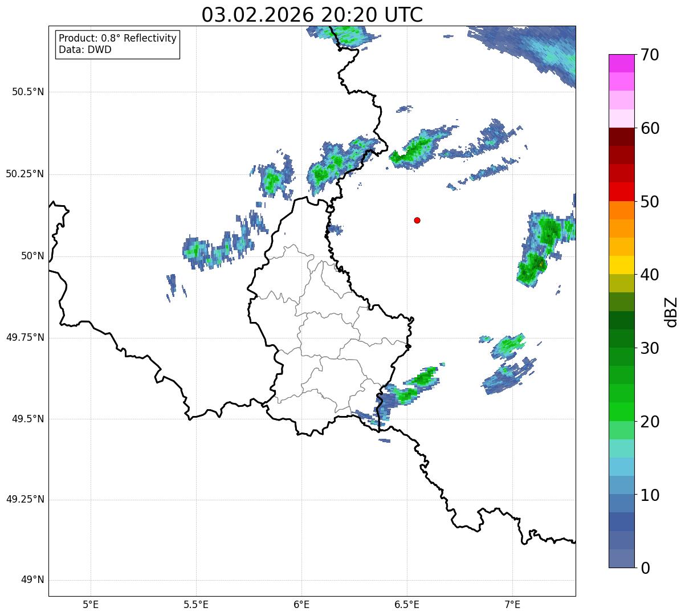The width and height of the screenshot is (685, 616).
Task: Click the bright red colorbar segment above 50
Action: [622, 191]
